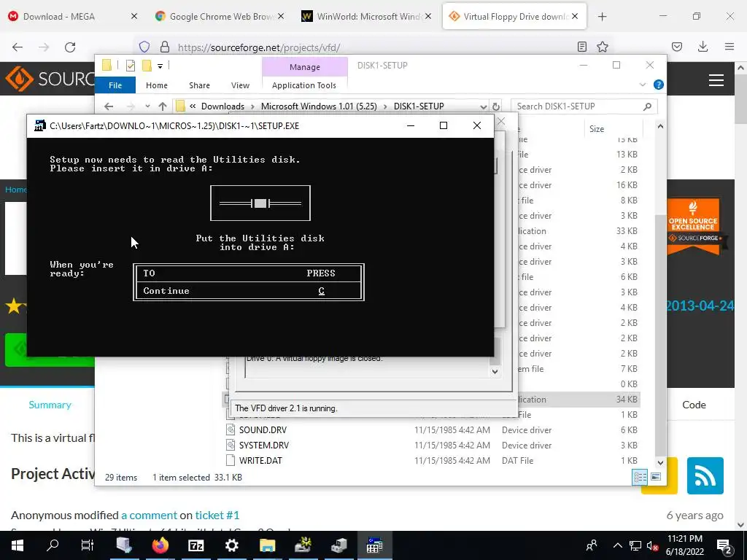This screenshot has width=747, height=560.
Task: Switch to Google Chrome Web Browser tab
Action: 219,17
